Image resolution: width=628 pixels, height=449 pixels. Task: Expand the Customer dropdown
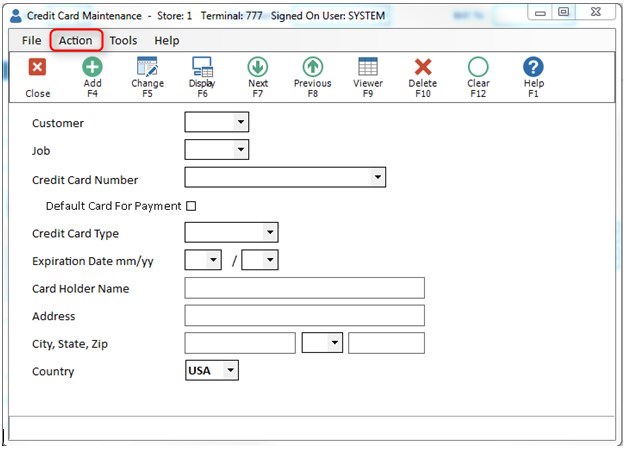tap(240, 123)
